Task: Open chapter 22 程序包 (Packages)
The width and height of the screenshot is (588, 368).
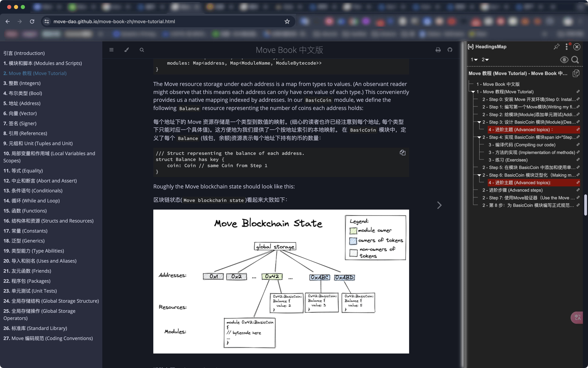Action: tap(27, 281)
